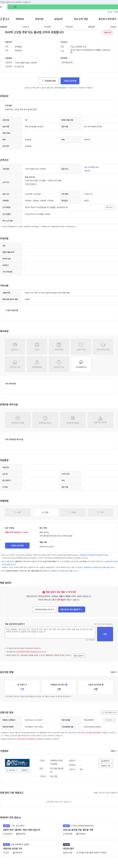Click the company logo thumbnail
The image size is (118, 868).
[17, 763]
